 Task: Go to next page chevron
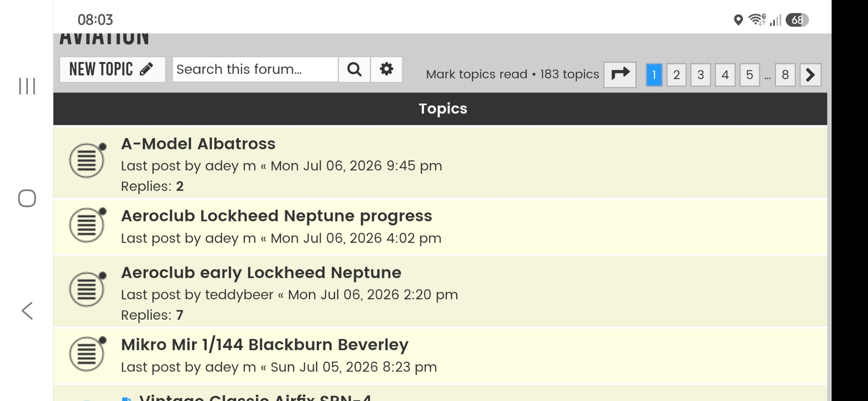tap(810, 75)
